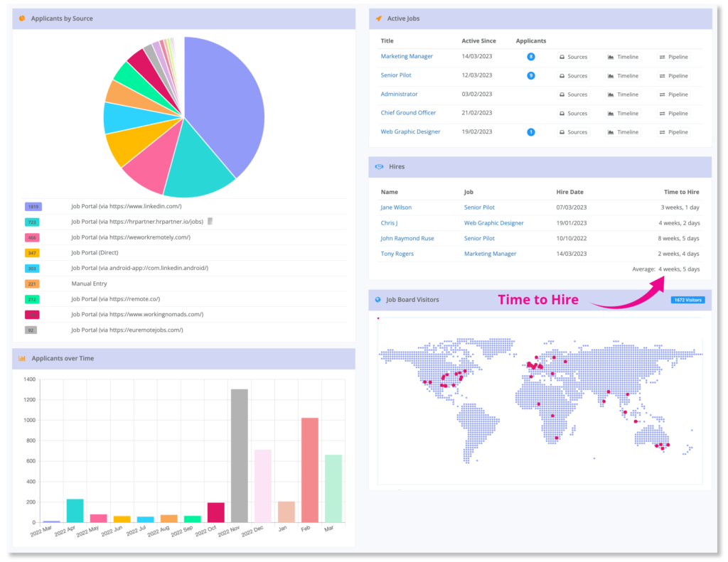Click the "Average: 4 weeks, 5 days" text
728x562 pixels.
pyautogui.click(x=665, y=269)
